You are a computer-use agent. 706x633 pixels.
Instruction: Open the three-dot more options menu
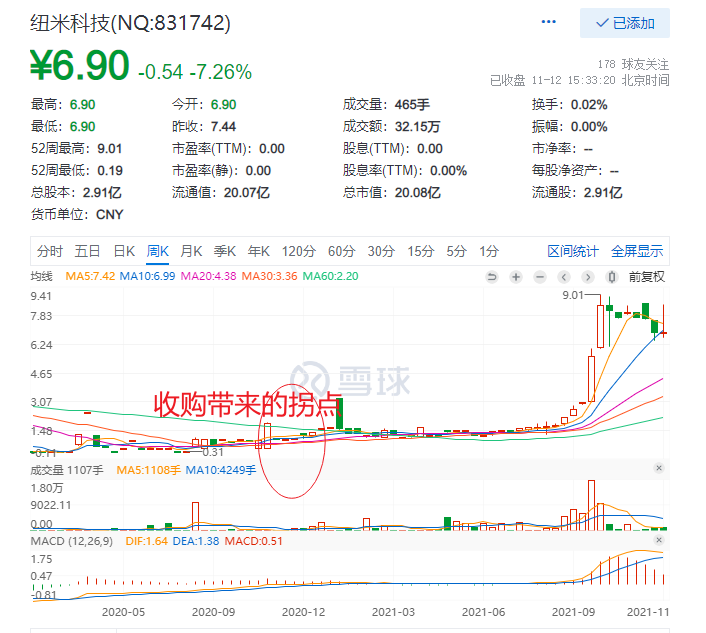coord(548,22)
